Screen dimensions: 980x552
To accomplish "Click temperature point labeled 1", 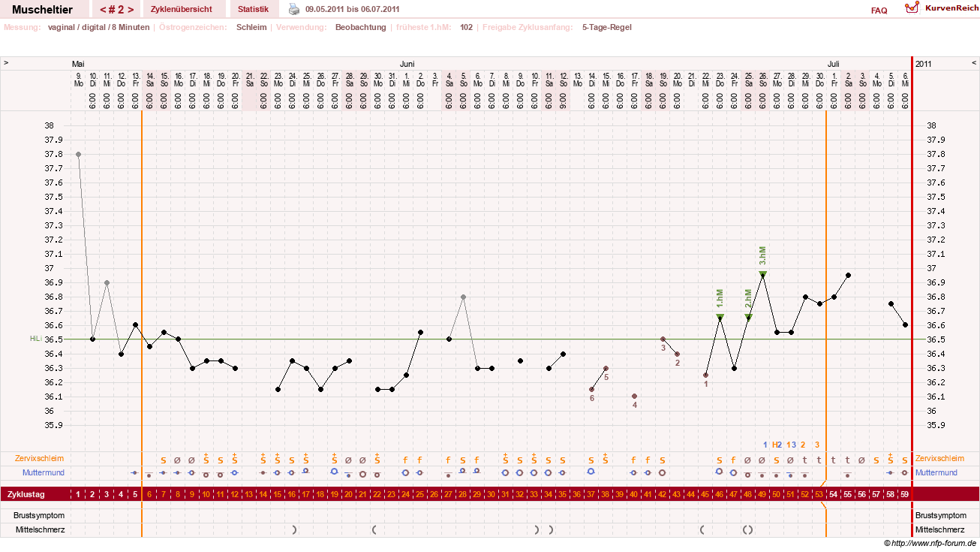I will [x=705, y=375].
